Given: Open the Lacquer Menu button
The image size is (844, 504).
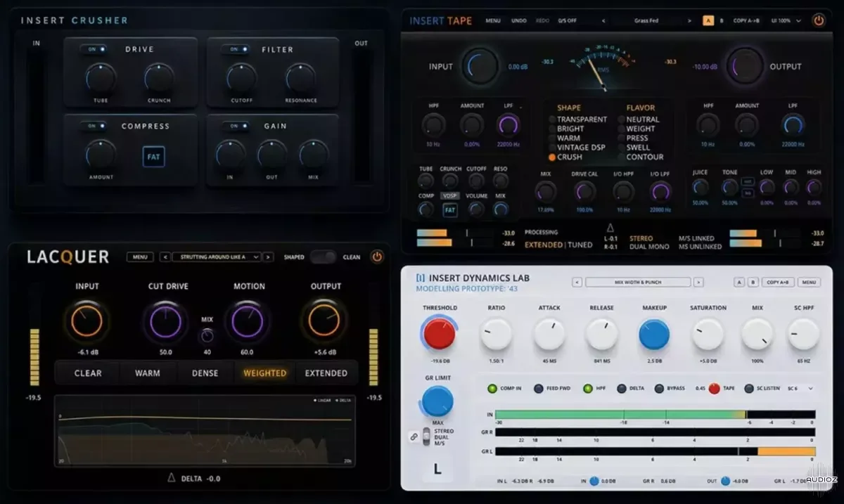Looking at the screenshot, I should click(140, 257).
